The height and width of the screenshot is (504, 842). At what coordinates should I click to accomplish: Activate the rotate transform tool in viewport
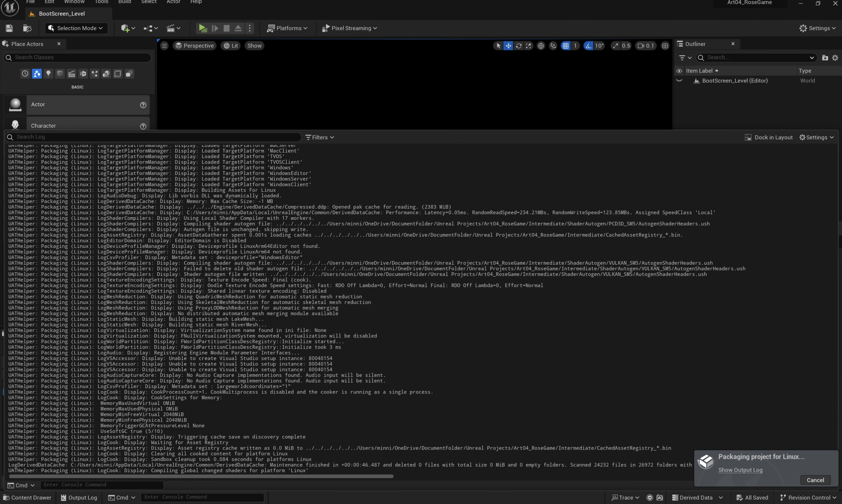(518, 45)
